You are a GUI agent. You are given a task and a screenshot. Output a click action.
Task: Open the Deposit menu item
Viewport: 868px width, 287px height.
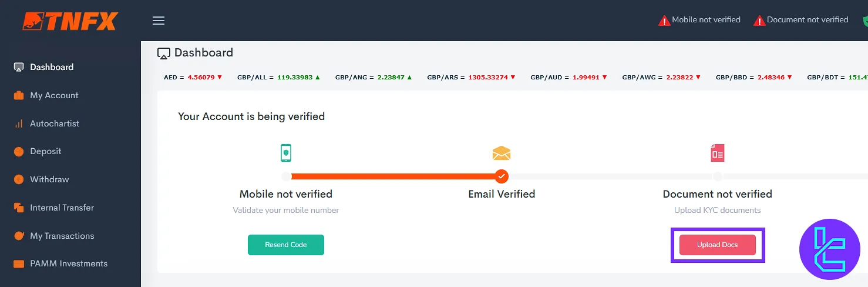click(46, 151)
